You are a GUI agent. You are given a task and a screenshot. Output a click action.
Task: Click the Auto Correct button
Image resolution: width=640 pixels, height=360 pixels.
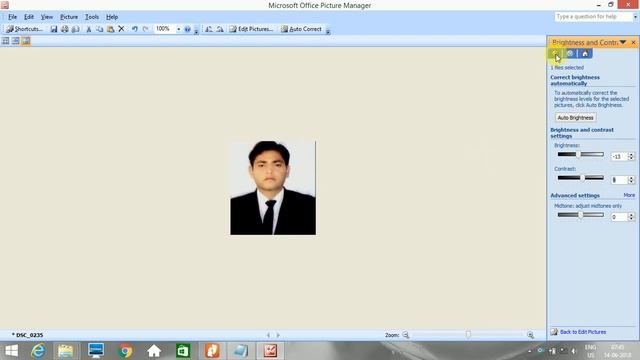(301, 29)
